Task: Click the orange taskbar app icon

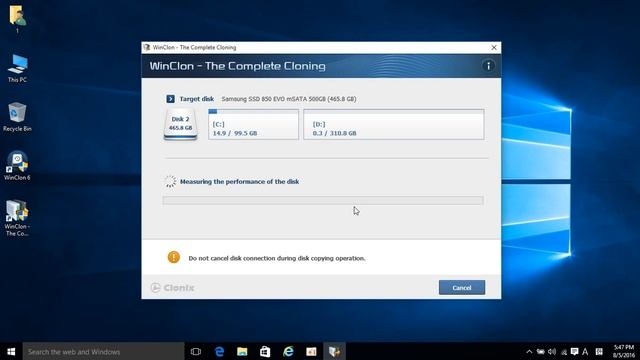Action: click(x=311, y=351)
